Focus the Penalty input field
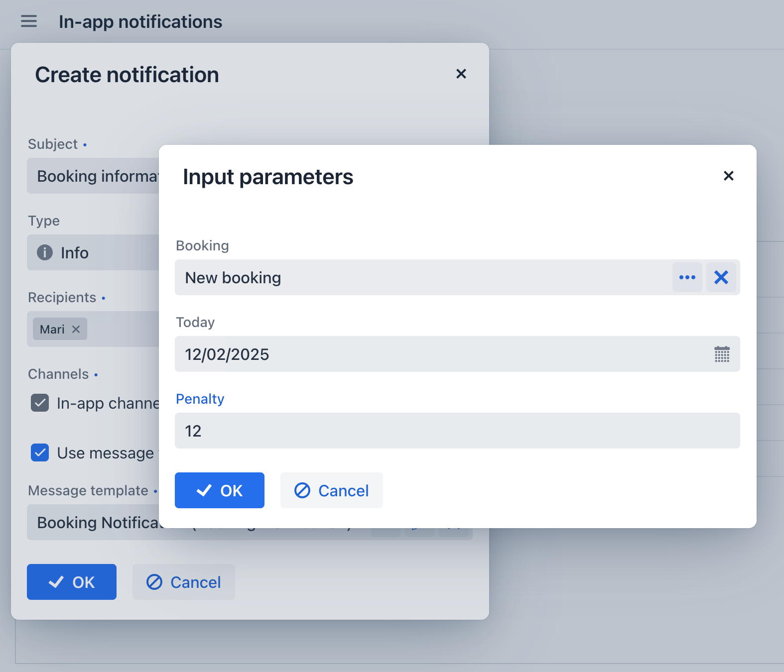784x672 pixels. (457, 431)
